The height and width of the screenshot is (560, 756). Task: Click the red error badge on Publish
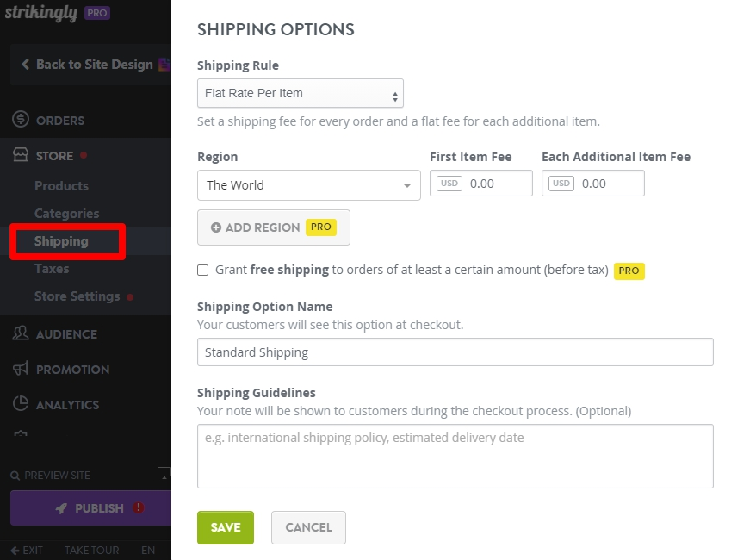[x=139, y=508]
